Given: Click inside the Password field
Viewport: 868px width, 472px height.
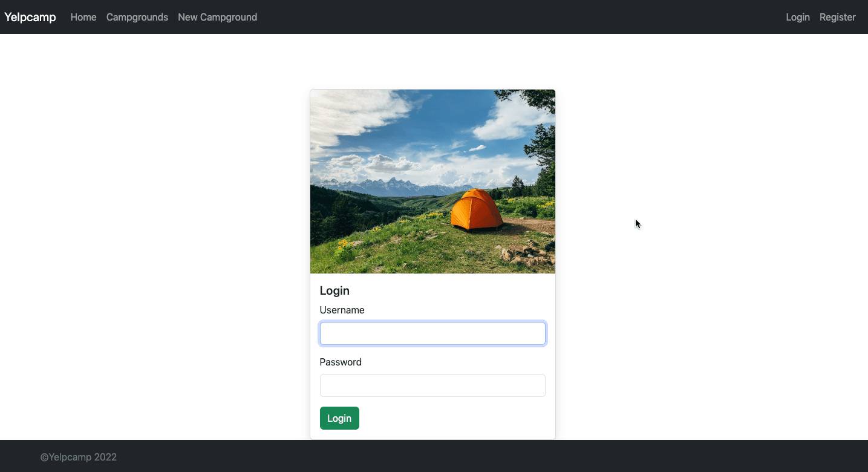Looking at the screenshot, I should (x=432, y=385).
